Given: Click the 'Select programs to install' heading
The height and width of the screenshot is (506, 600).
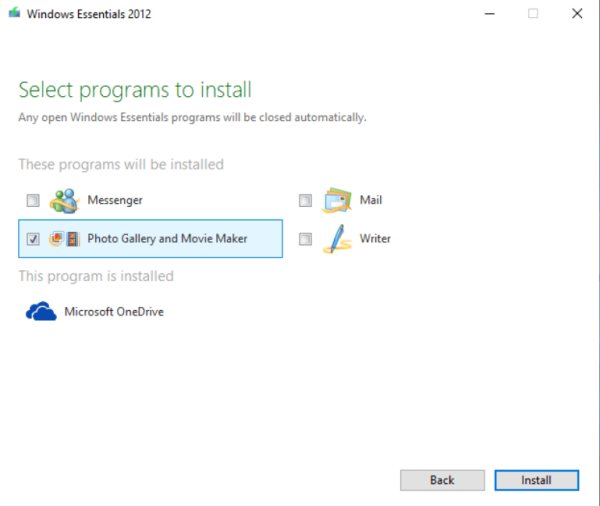Looking at the screenshot, I should [135, 91].
